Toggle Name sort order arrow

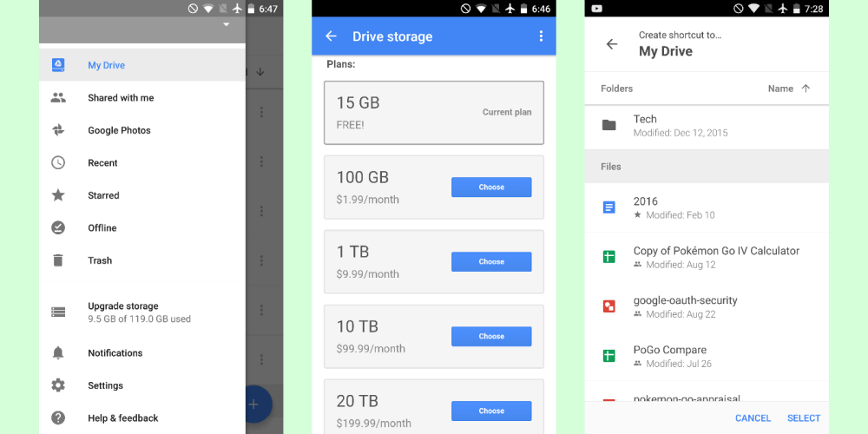click(806, 89)
